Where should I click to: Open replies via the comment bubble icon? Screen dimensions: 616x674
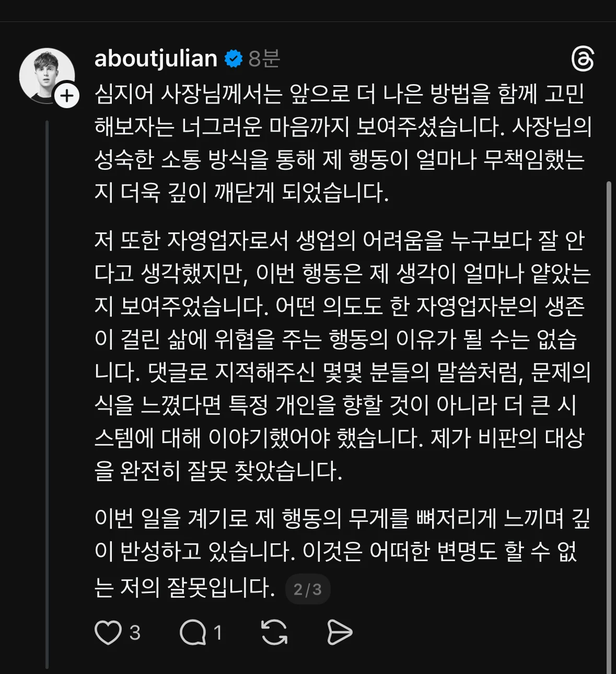pos(193,633)
